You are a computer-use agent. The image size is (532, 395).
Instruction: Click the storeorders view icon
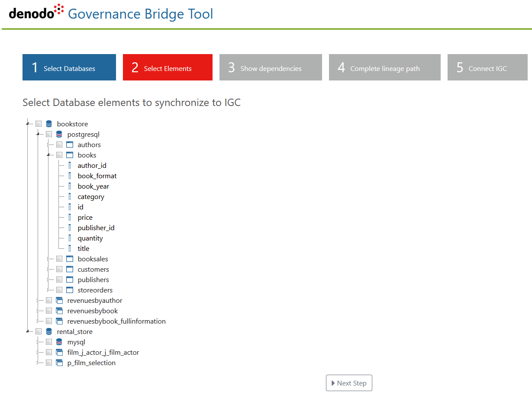70,290
